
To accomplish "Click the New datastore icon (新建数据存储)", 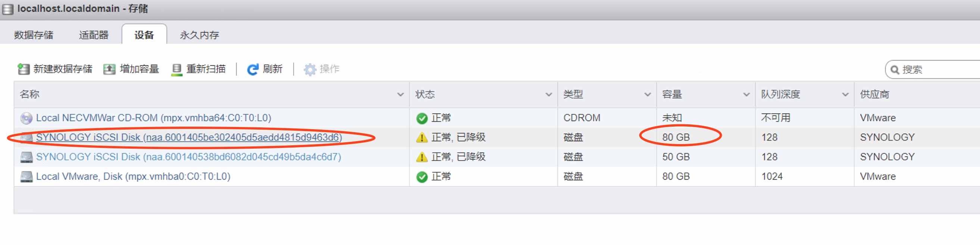I will [24, 69].
